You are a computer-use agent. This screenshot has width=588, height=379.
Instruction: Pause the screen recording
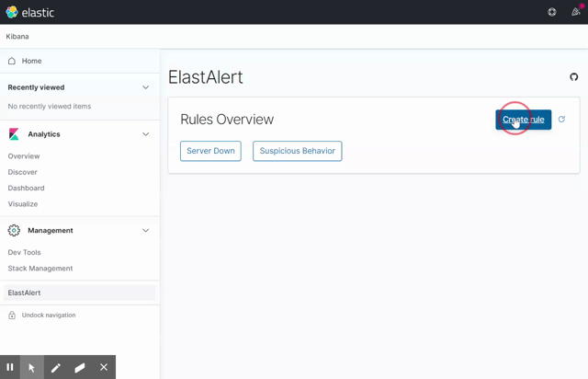click(10, 367)
